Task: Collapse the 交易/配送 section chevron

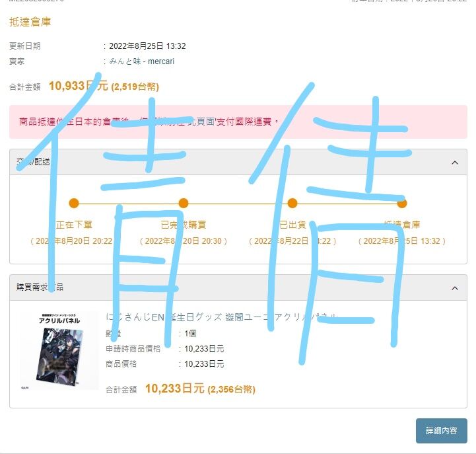Action: (454, 163)
